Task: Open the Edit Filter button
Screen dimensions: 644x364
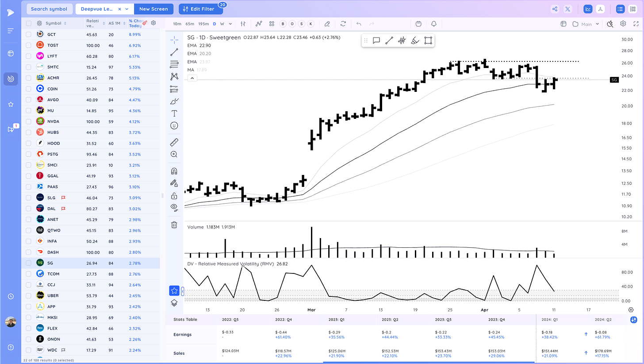Action: (x=201, y=9)
